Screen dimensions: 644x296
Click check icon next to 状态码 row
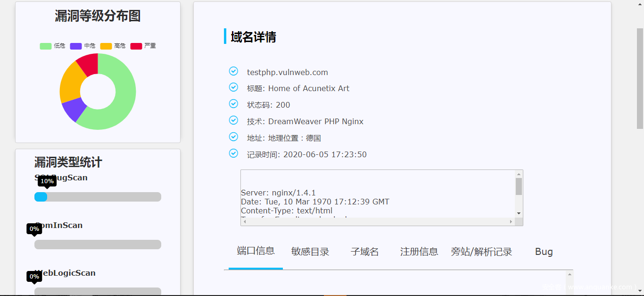[x=233, y=104]
